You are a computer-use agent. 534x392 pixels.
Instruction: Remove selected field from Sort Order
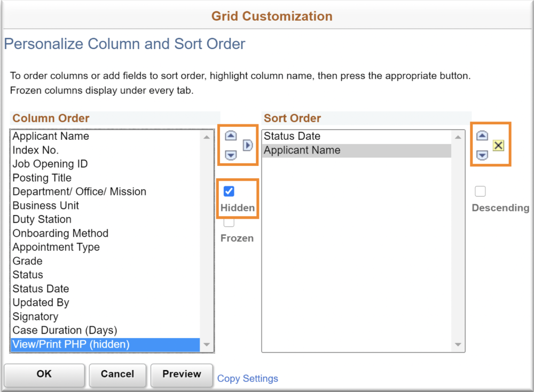pyautogui.click(x=499, y=145)
